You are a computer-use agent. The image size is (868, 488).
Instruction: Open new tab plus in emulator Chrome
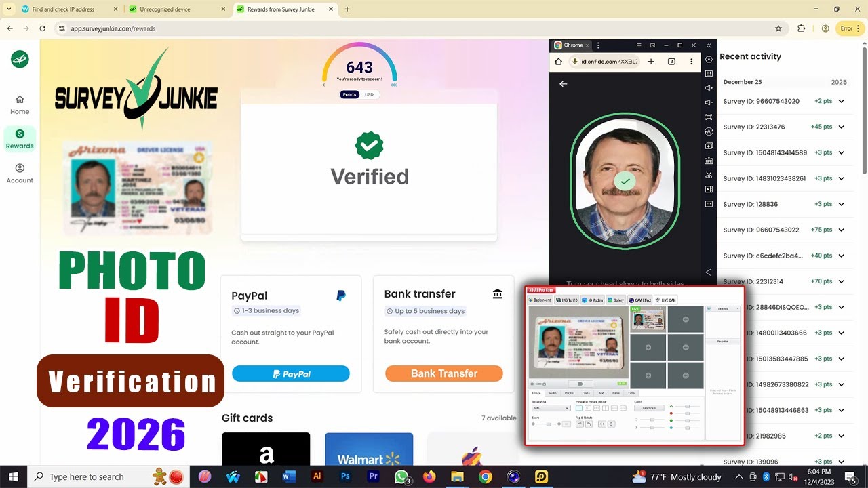(651, 61)
